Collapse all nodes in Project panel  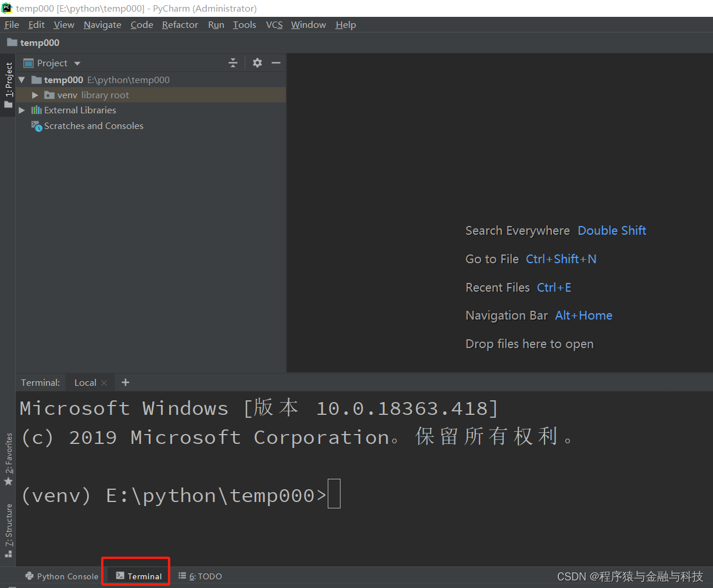pyautogui.click(x=232, y=63)
